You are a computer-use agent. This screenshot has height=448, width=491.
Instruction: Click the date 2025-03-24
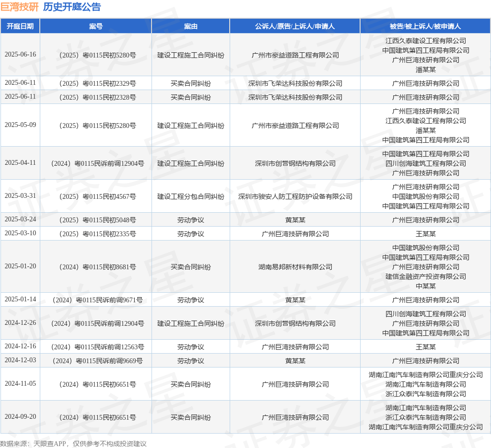(x=20, y=219)
